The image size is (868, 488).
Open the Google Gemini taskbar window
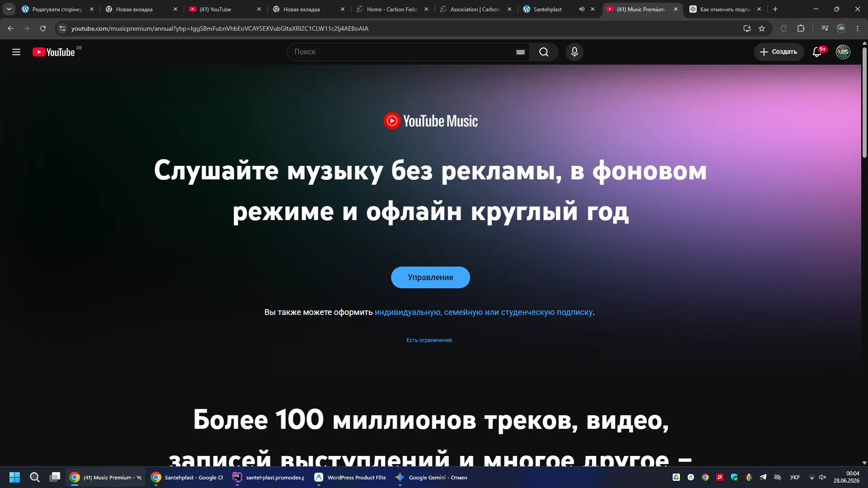tap(431, 477)
